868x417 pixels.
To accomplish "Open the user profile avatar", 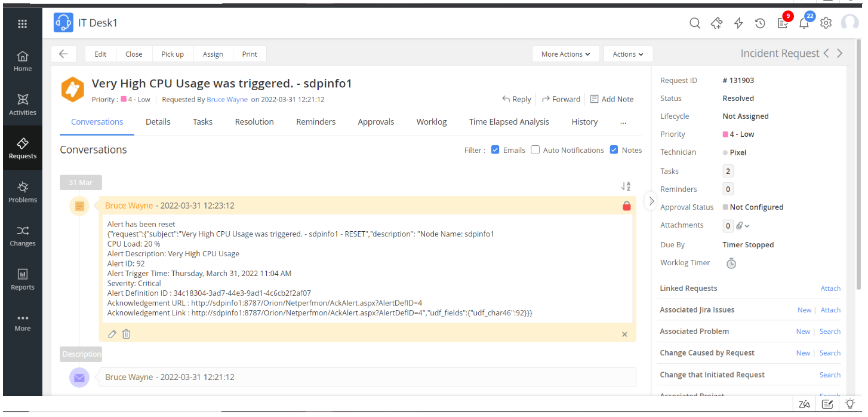I will point(850,23).
